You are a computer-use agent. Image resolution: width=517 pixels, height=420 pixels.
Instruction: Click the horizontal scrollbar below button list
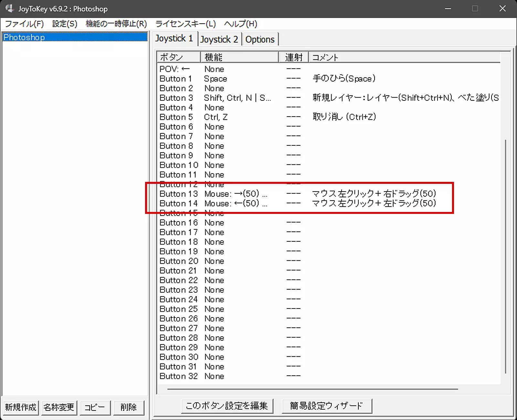[x=312, y=389]
